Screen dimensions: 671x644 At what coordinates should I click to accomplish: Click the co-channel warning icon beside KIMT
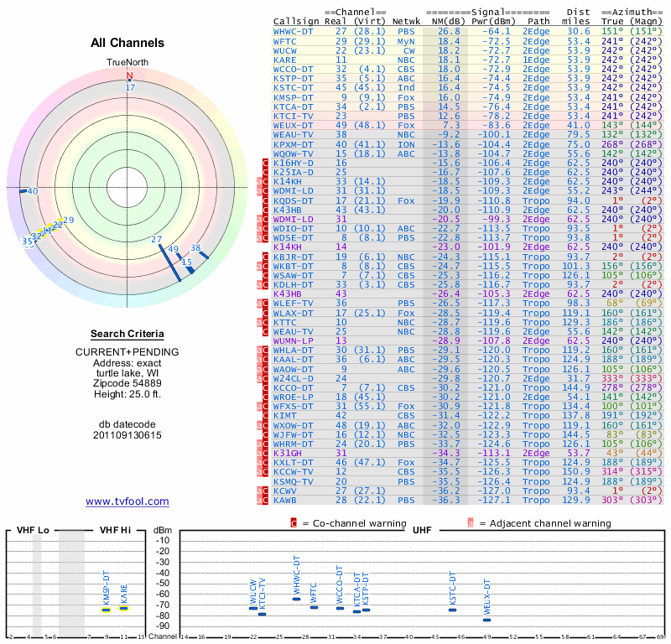pyautogui.click(x=264, y=415)
